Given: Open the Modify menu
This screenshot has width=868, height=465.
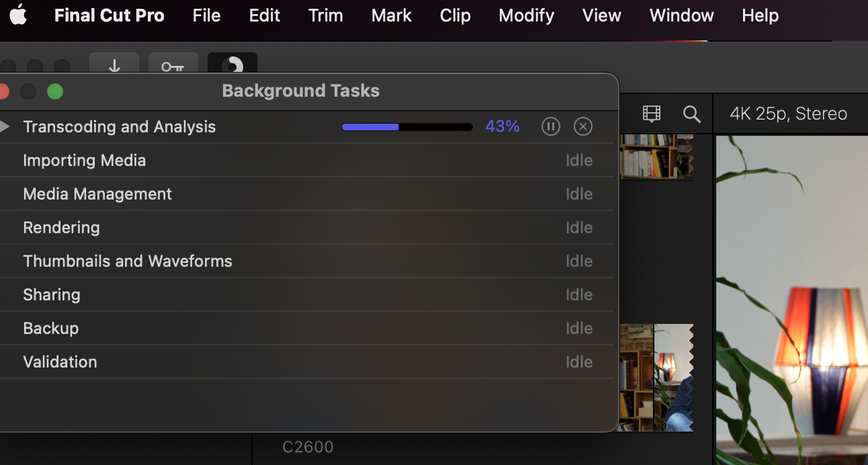Looking at the screenshot, I should coord(526,15).
